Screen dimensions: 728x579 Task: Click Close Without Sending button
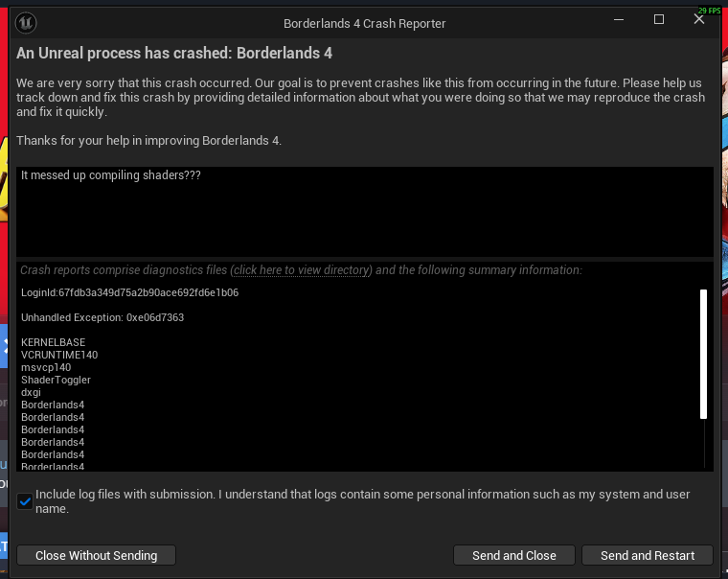coord(96,555)
